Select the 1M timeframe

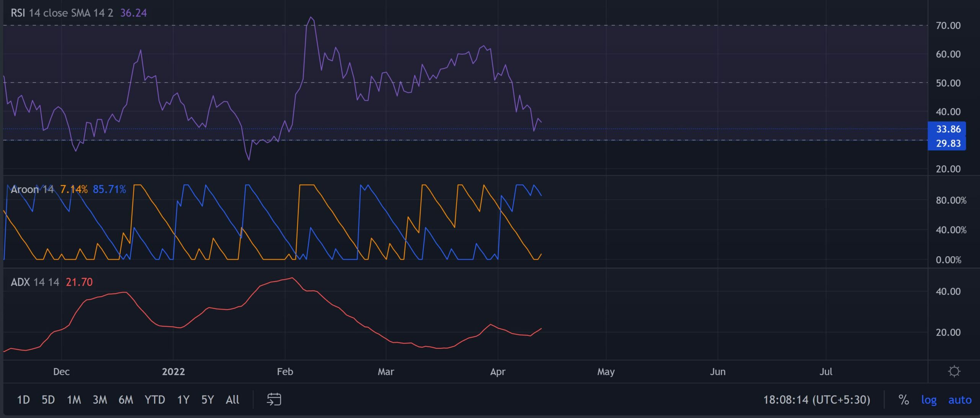pos(74,400)
